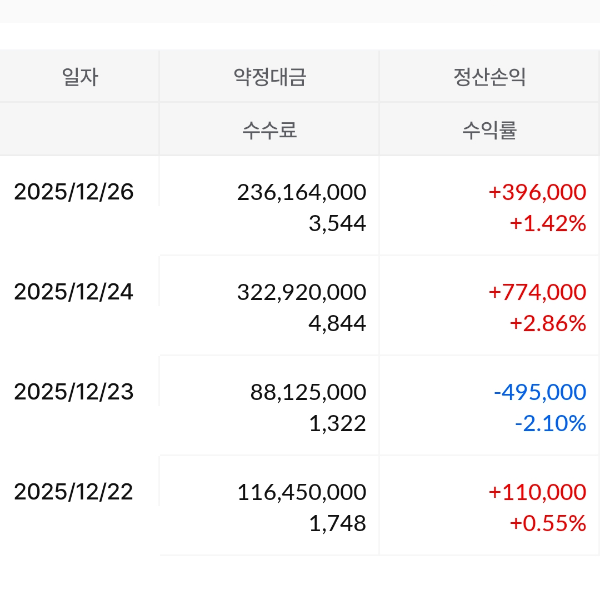Screen dimensions: 600x600
Task: Click the 약정대금 column header
Action: 269,77
